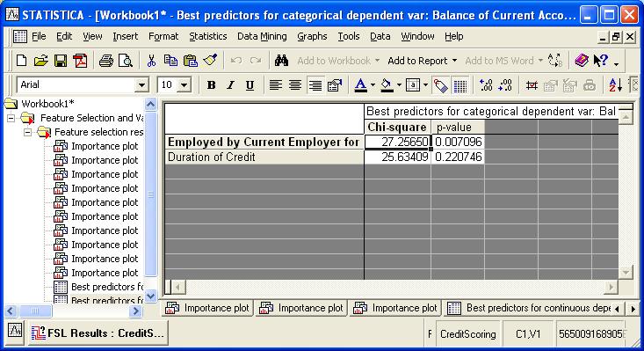Click the spreadsheet vertical scroll down arrow
The image size is (644, 351).
tap(625, 273)
